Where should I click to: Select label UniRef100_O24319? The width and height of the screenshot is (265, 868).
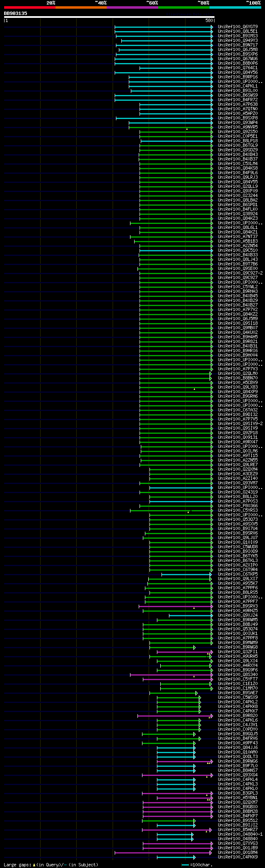238,492
